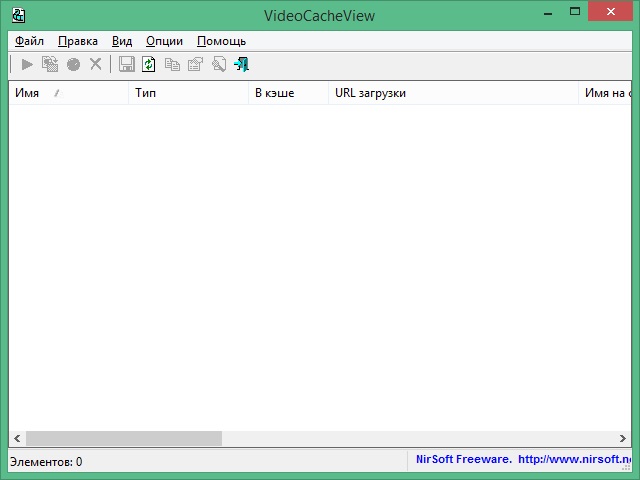Open the Файл menu
Viewport: 640px width, 480px height.
pyautogui.click(x=30, y=41)
